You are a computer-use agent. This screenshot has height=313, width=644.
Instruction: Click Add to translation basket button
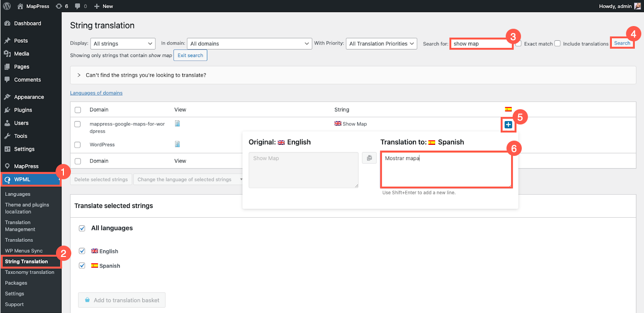(x=122, y=300)
